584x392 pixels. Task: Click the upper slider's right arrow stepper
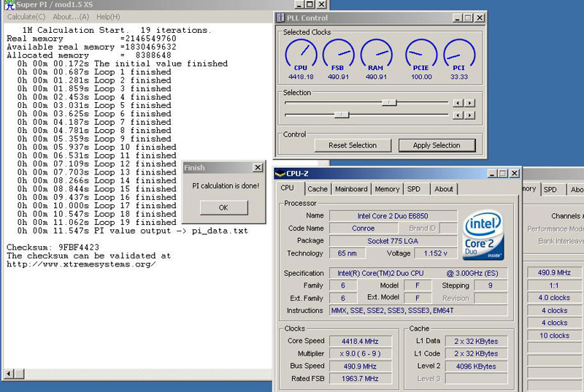[468, 103]
